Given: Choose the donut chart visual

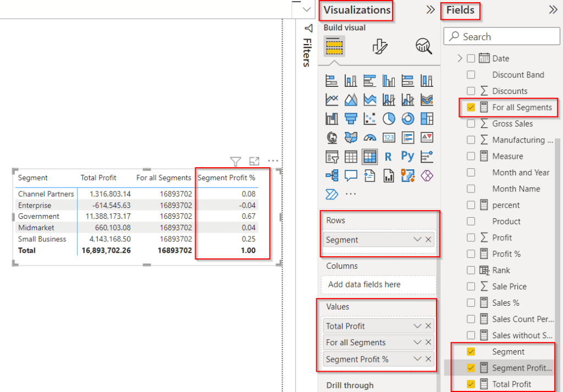Looking at the screenshot, I should pyautogui.click(x=407, y=118).
